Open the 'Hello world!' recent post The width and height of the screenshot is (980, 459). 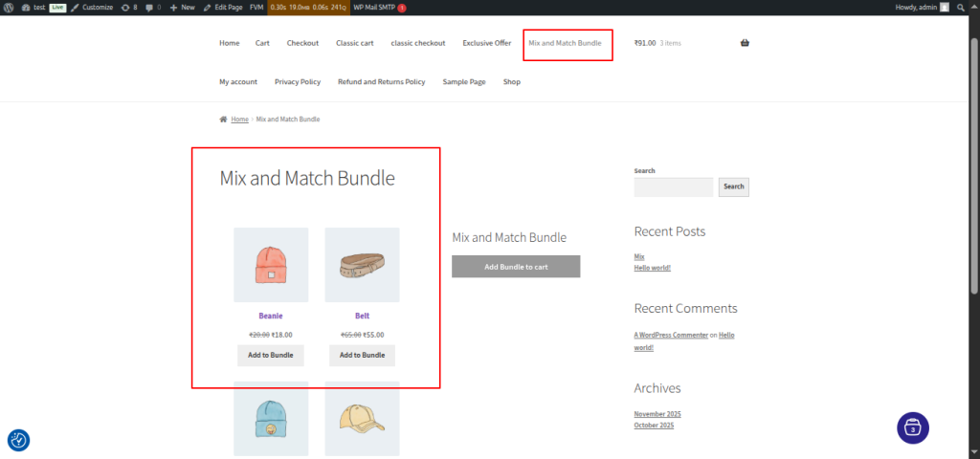point(652,268)
